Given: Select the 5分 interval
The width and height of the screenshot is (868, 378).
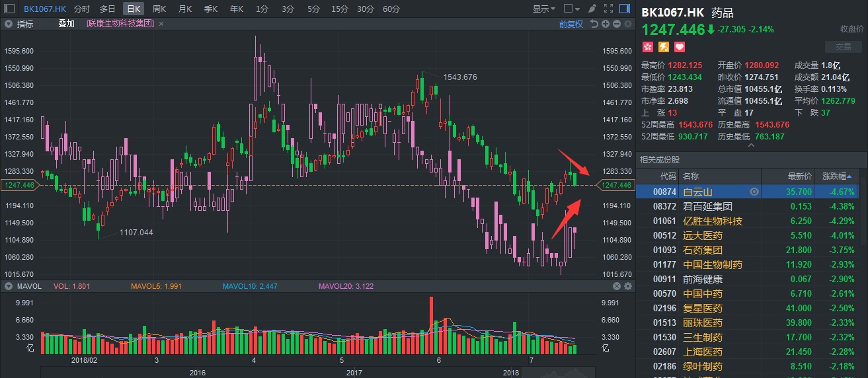Looking at the screenshot, I should [x=313, y=9].
